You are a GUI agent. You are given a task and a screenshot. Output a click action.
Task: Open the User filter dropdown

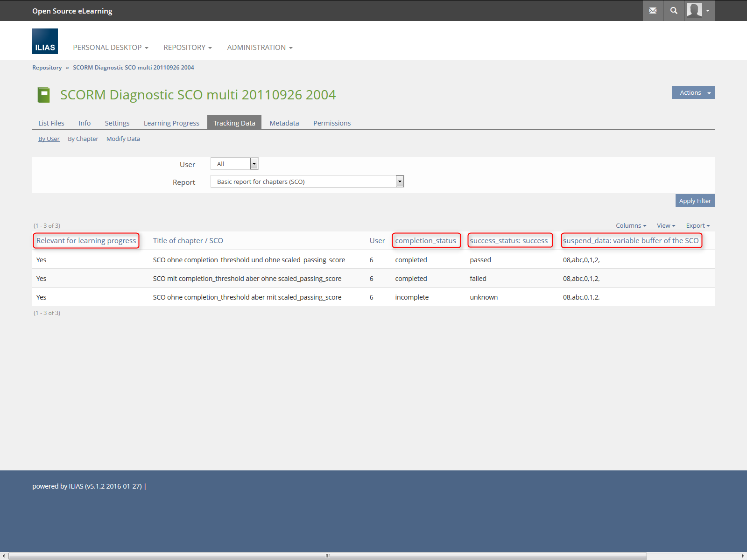(234, 164)
